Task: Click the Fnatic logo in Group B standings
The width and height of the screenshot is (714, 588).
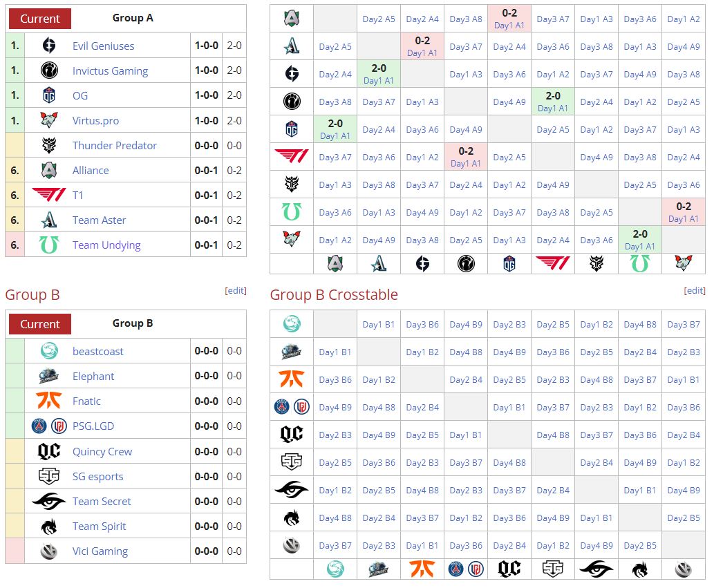Action: 48,401
